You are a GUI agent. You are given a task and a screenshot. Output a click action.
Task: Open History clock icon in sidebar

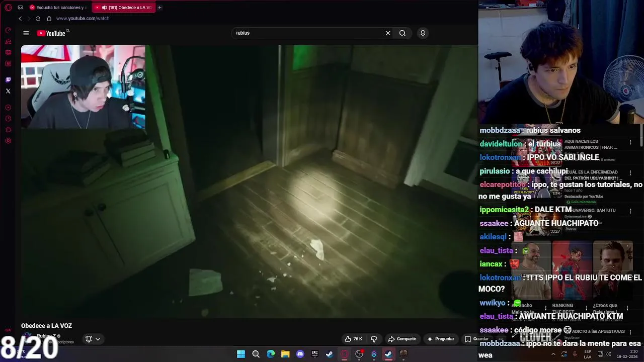(8, 119)
